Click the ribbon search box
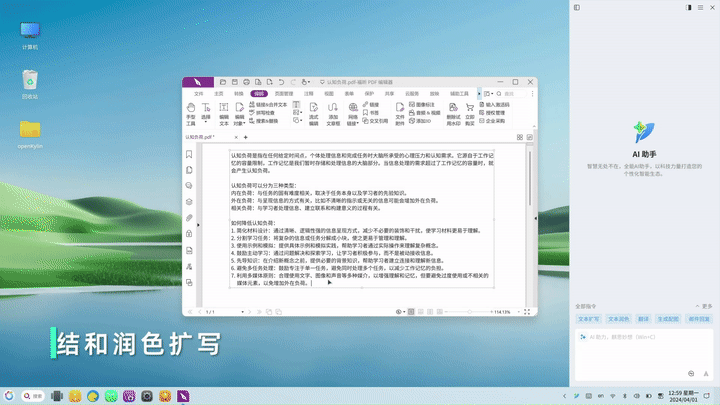This screenshot has width=720, height=405. click(511, 94)
